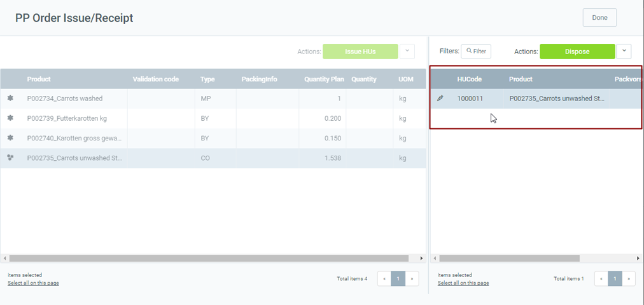Click P002735_Carrots unwashed cell in HU table
The image size is (644, 305).
[x=556, y=98]
